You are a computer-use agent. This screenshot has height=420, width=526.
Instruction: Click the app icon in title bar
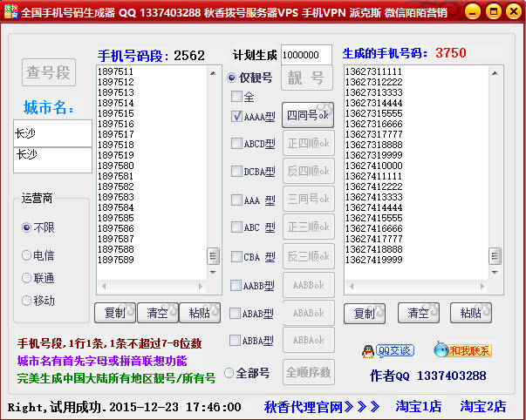point(10,12)
